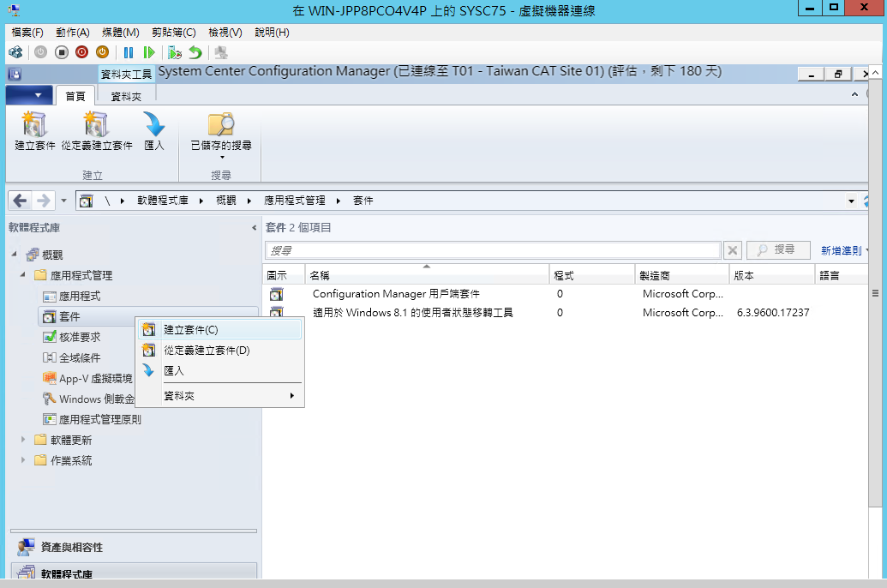The image size is (887, 588).
Task: Open the 檢視(V) menu
Action: (225, 33)
